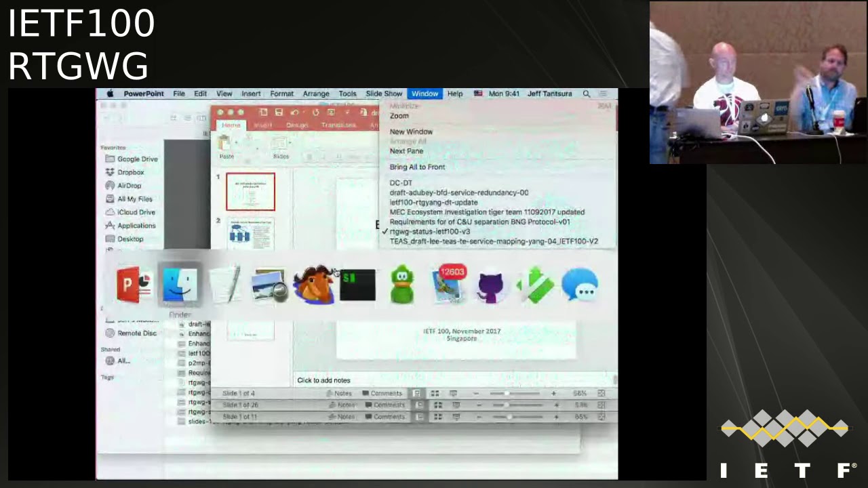Select the green Adium duck icon
Screen dimensions: 868x488
coord(402,285)
